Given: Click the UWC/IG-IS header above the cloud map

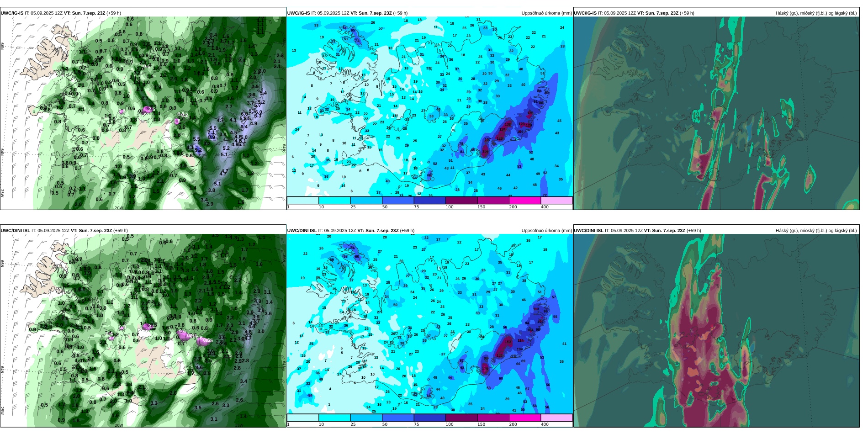Looking at the screenshot, I should (x=634, y=13).
